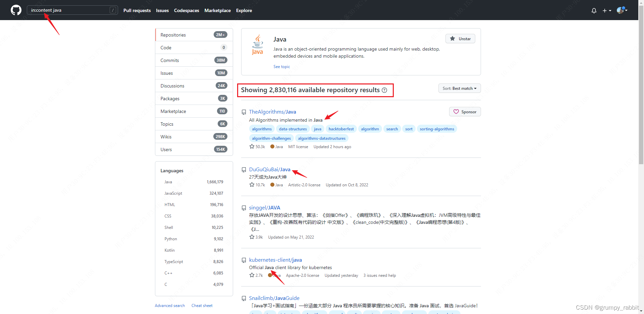This screenshot has width=644, height=314.
Task: Click repo icon next to singgel/JAVA
Action: click(x=244, y=208)
